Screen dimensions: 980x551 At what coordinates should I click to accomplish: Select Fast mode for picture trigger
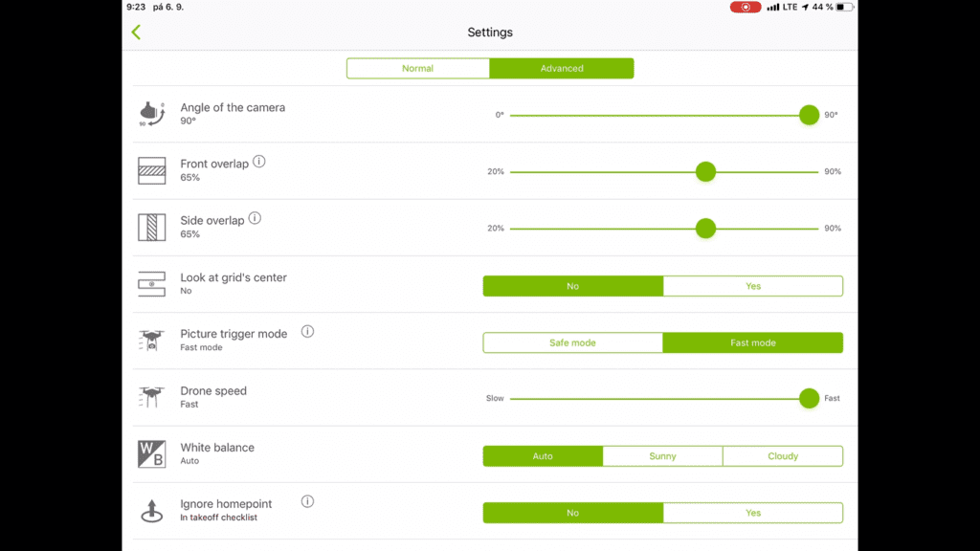(x=752, y=343)
